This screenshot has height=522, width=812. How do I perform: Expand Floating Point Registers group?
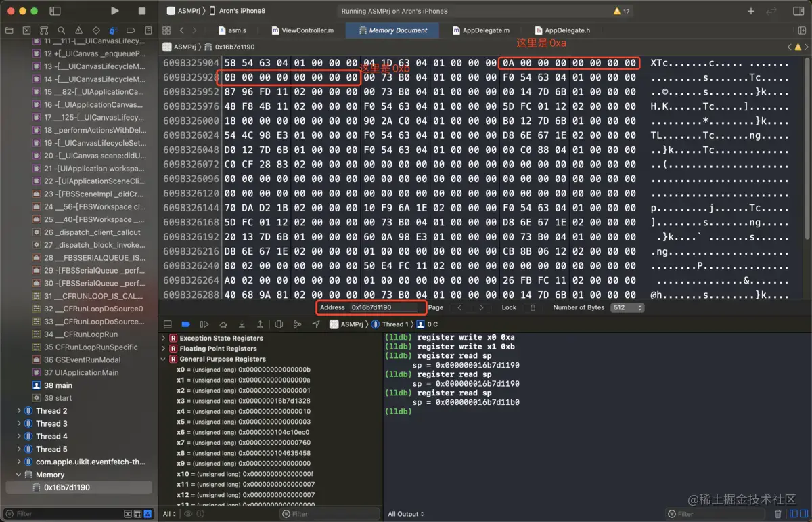coord(164,349)
